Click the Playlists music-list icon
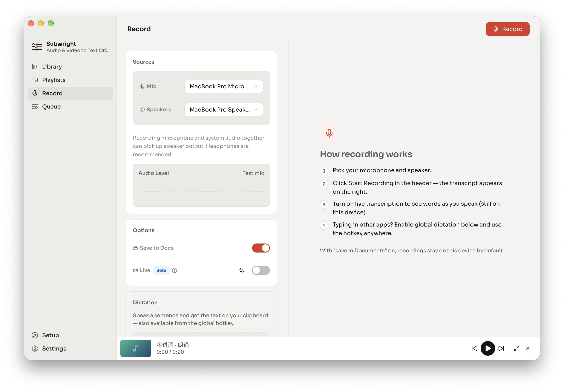 click(x=35, y=80)
